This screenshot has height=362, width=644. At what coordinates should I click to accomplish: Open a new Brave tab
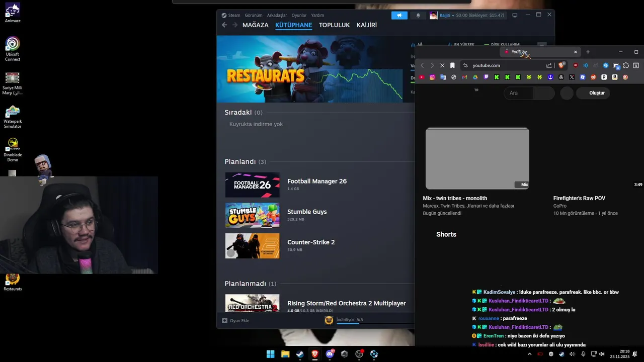click(x=588, y=52)
